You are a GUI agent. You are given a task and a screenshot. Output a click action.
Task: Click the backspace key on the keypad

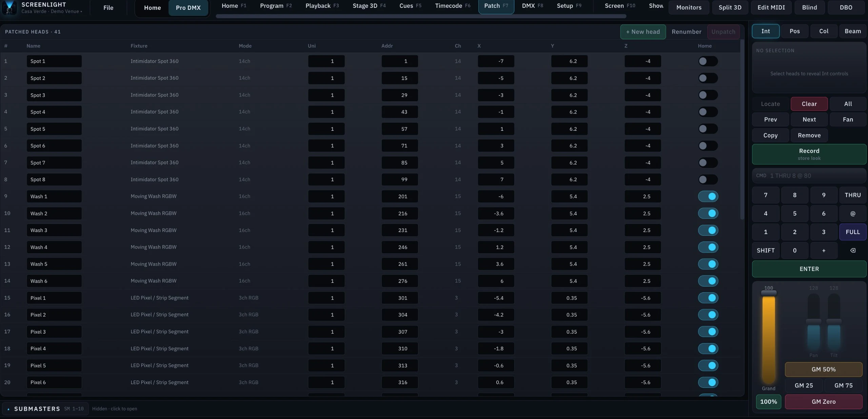point(853,250)
